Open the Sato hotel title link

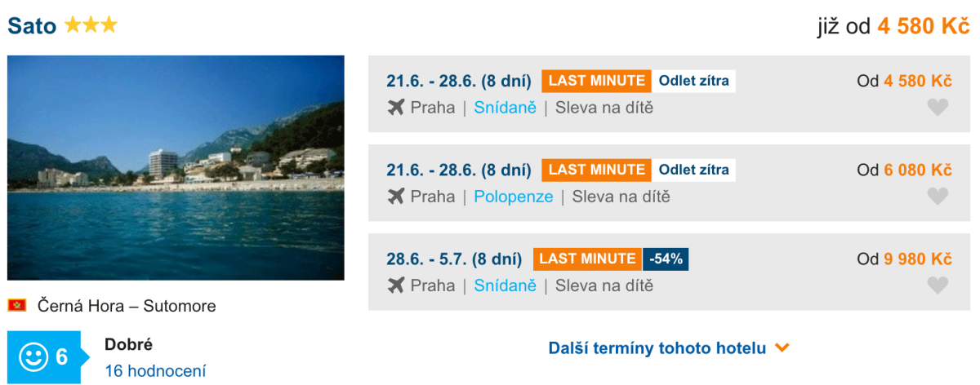pyautogui.click(x=32, y=25)
